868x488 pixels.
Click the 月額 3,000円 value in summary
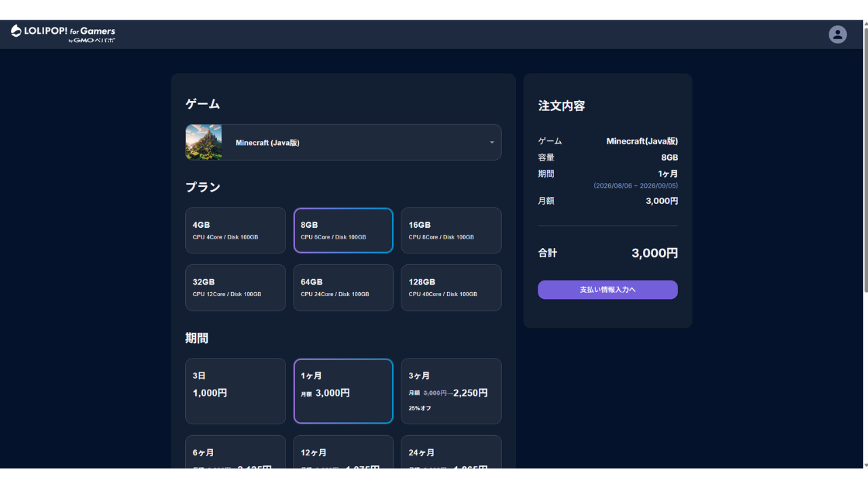[x=662, y=201]
